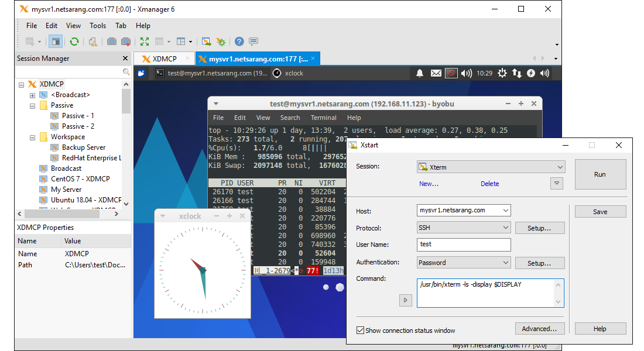The image size is (644, 351).
Task: Click the Session Manager search magnifier icon
Action: coord(126,73)
